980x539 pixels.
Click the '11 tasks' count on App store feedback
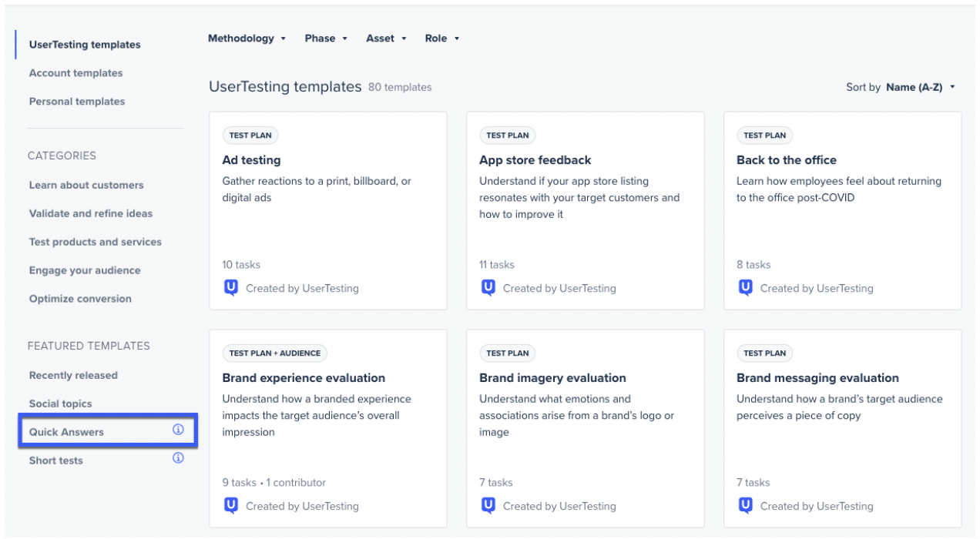tap(497, 265)
